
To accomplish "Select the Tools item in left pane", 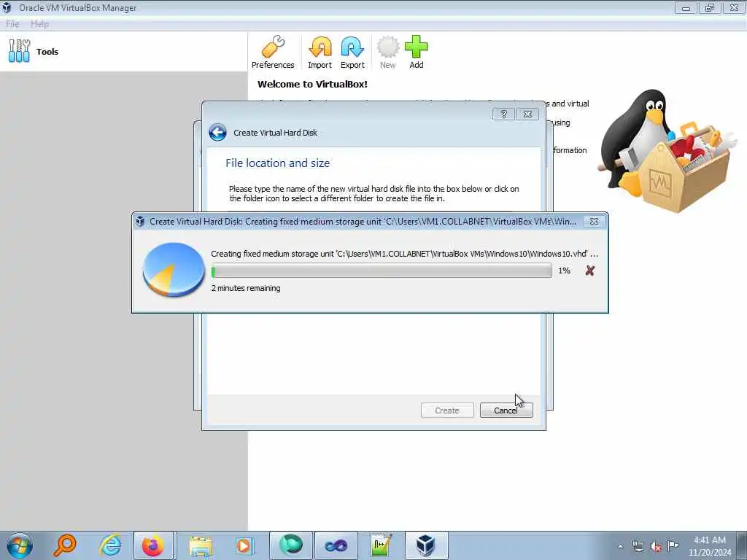I will pyautogui.click(x=123, y=52).
